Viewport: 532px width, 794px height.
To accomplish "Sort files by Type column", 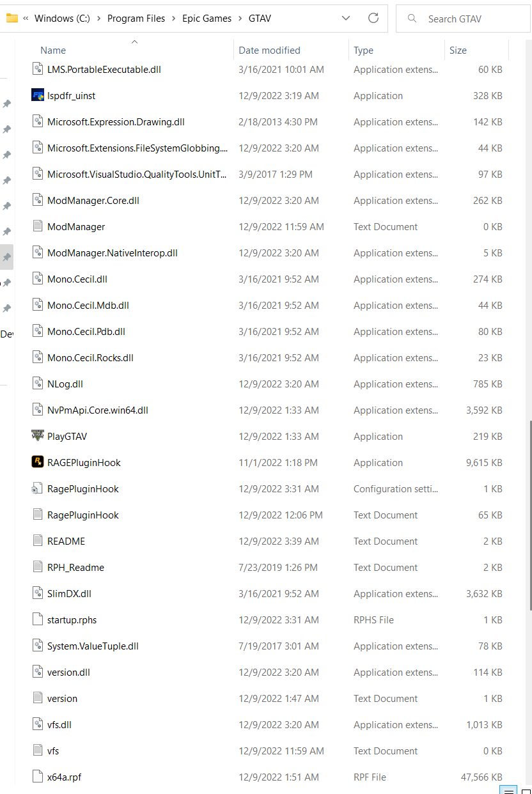I will (x=363, y=50).
